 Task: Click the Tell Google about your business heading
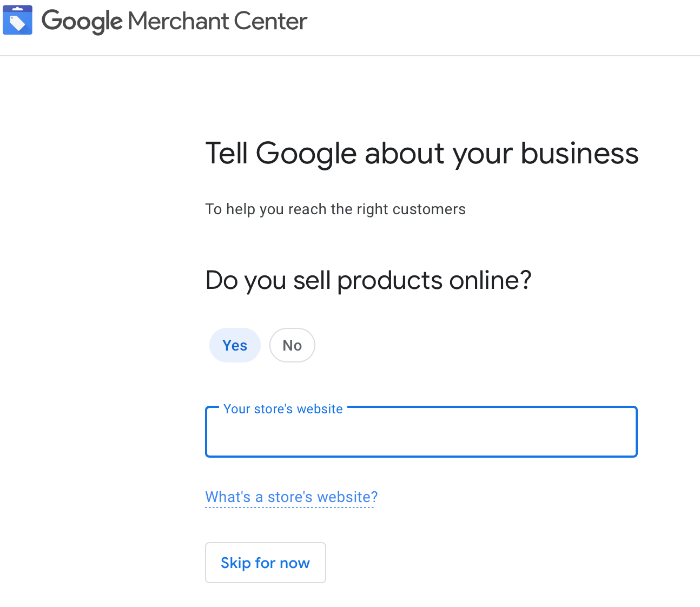click(x=422, y=154)
